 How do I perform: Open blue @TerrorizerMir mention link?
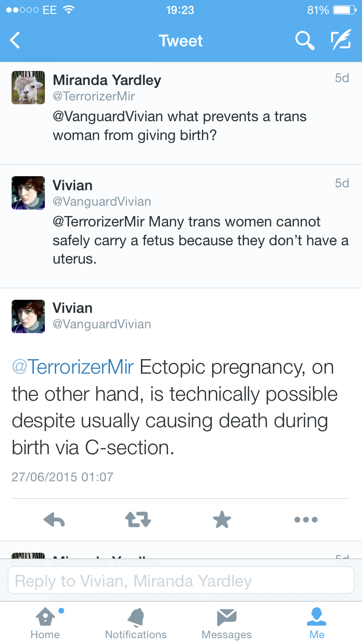tap(72, 367)
